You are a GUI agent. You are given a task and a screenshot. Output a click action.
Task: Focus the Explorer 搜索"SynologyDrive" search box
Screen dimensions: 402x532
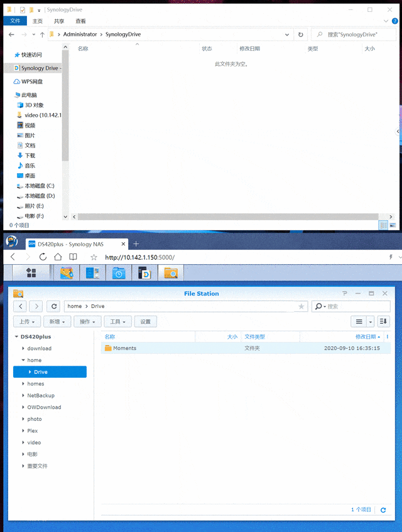(354, 35)
